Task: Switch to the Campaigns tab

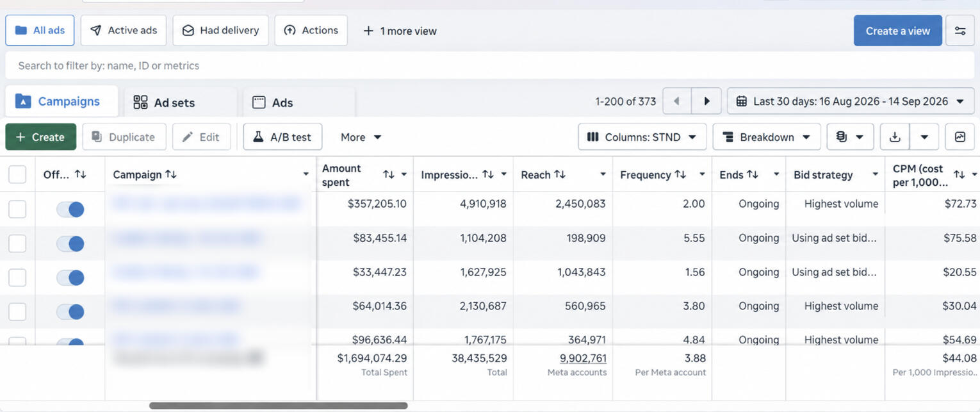Action: (61, 101)
